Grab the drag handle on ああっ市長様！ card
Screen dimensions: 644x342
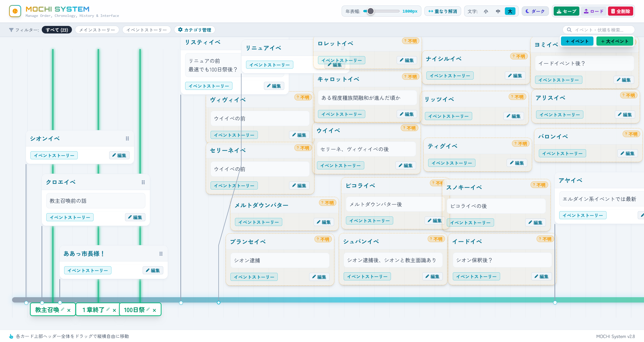161,254
